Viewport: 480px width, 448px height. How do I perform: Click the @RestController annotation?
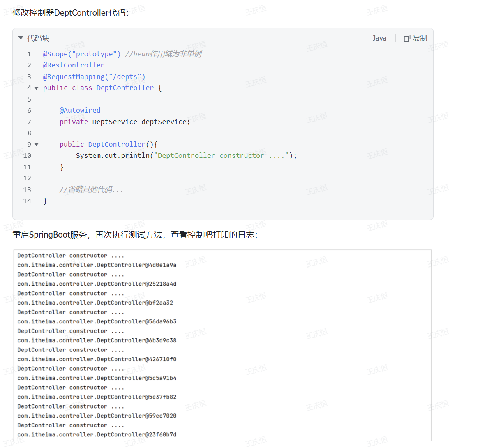[x=74, y=65]
